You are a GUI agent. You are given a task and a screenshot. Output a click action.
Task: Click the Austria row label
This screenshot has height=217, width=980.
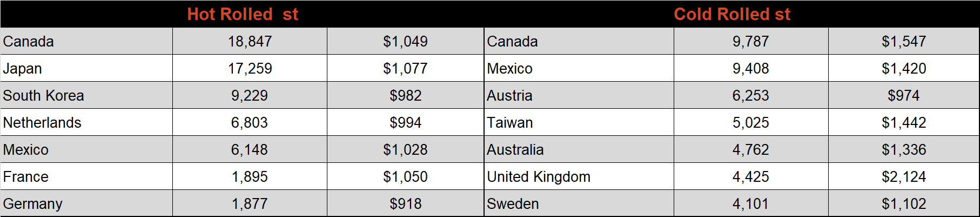pyautogui.click(x=579, y=95)
